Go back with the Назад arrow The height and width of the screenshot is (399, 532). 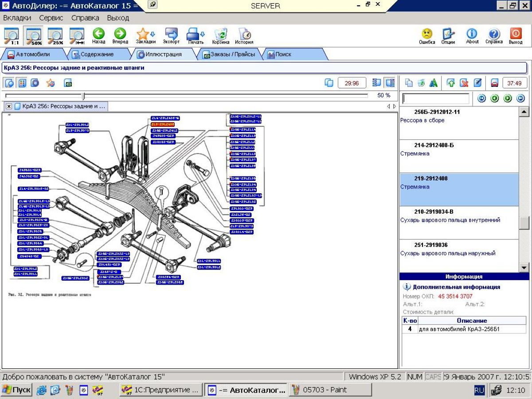pos(98,36)
